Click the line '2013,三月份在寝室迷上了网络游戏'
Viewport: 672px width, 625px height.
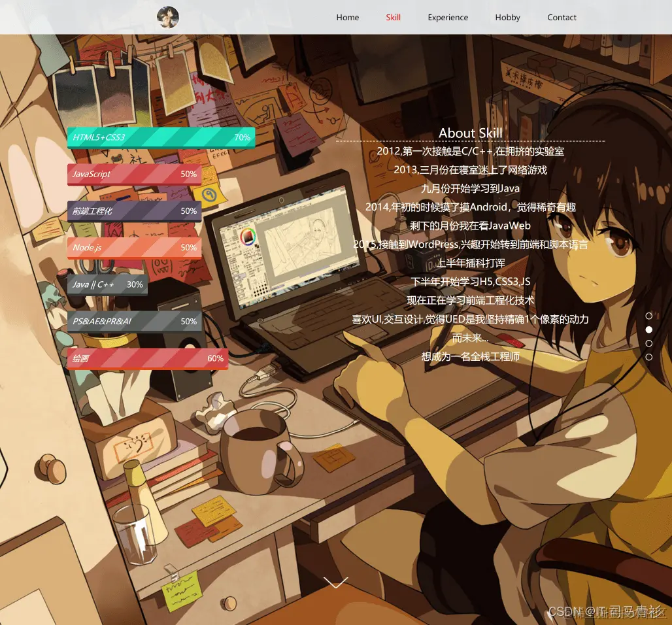click(x=470, y=170)
